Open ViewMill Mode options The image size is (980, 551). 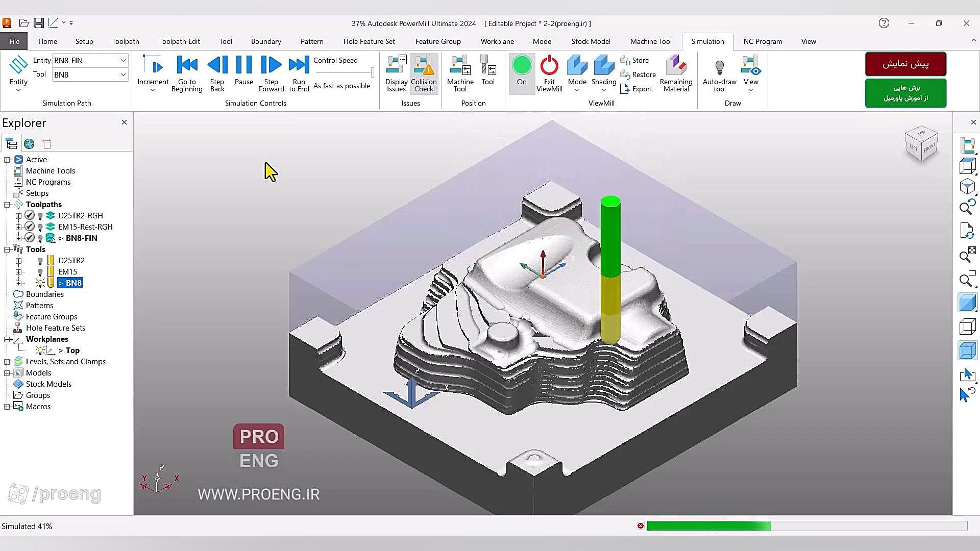click(577, 73)
